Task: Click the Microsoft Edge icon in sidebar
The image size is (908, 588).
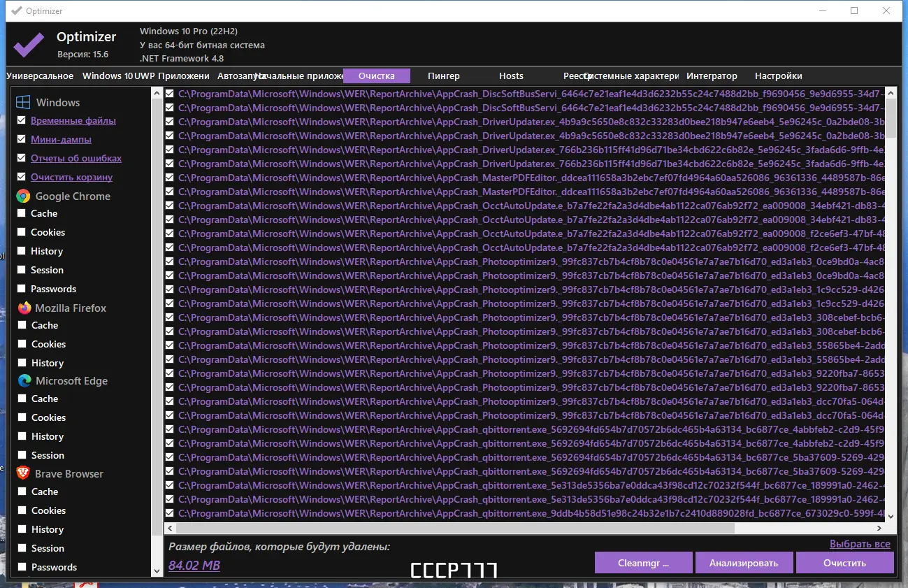Action: (x=24, y=381)
